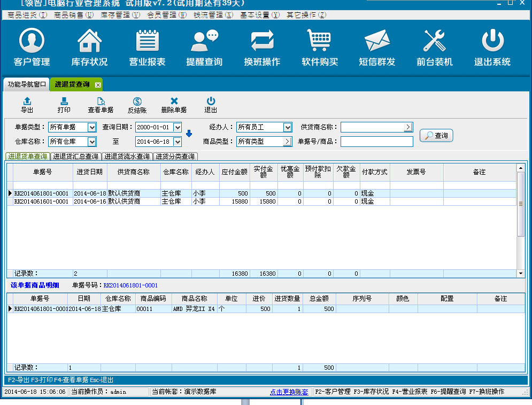The image size is (532, 405).
Task: Close the 进退货查询 tab
Action: point(98,85)
